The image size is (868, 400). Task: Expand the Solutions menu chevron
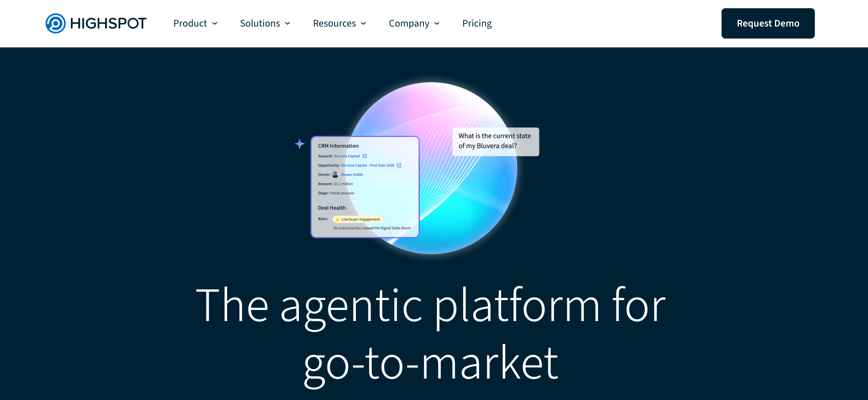pyautogui.click(x=288, y=23)
